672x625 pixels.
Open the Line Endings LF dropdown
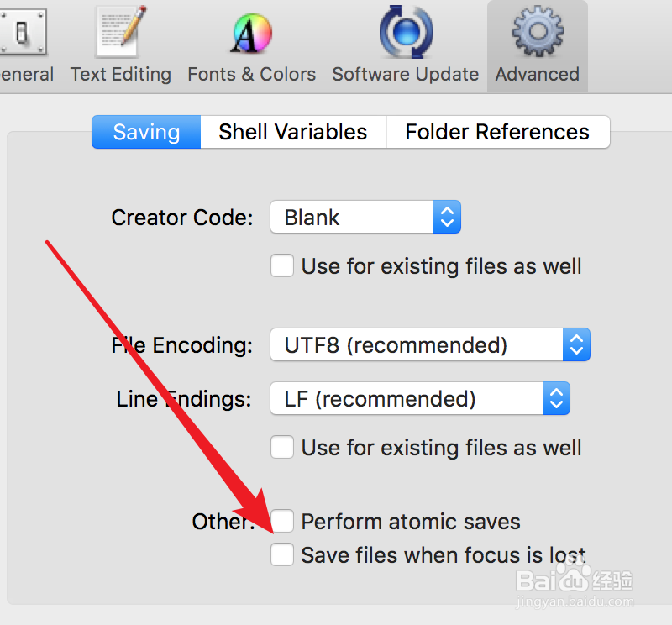point(420,398)
